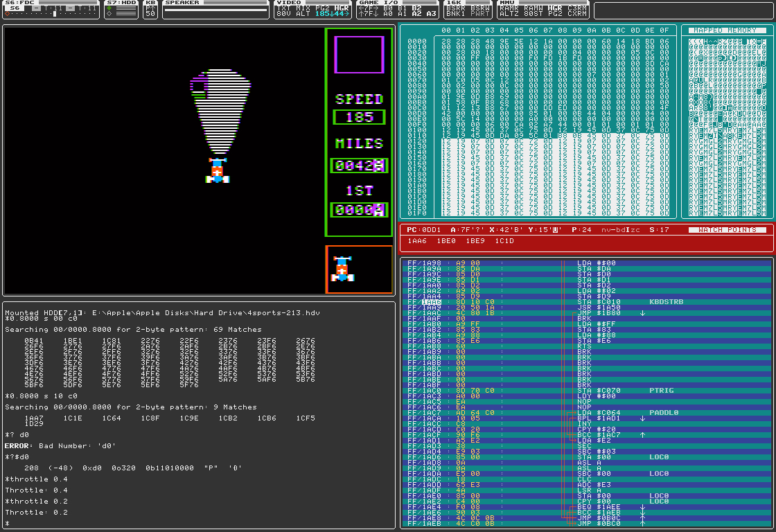Viewport: 776px width, 532px height.
Task: Click the 0120 row in memory dump
Action: click(417, 141)
